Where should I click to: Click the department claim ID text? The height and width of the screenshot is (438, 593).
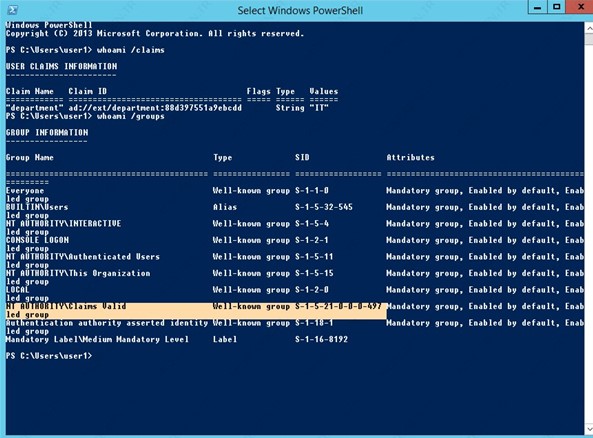click(x=155, y=108)
